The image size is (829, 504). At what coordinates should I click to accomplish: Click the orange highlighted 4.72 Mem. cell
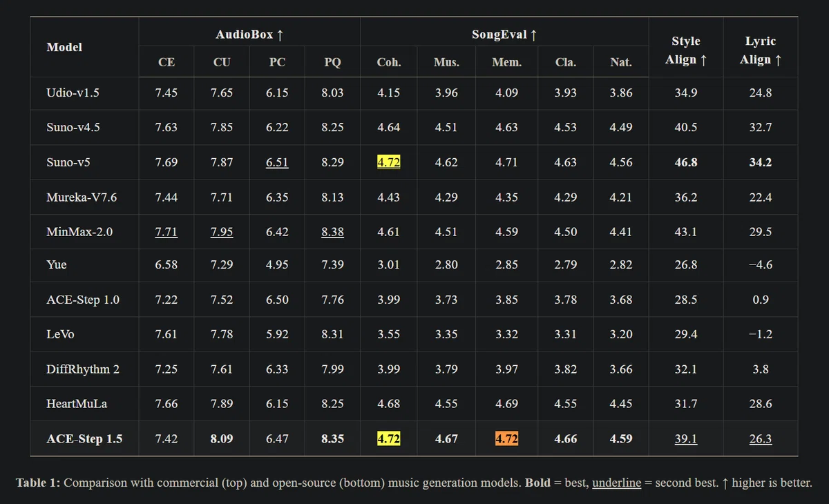pos(506,438)
